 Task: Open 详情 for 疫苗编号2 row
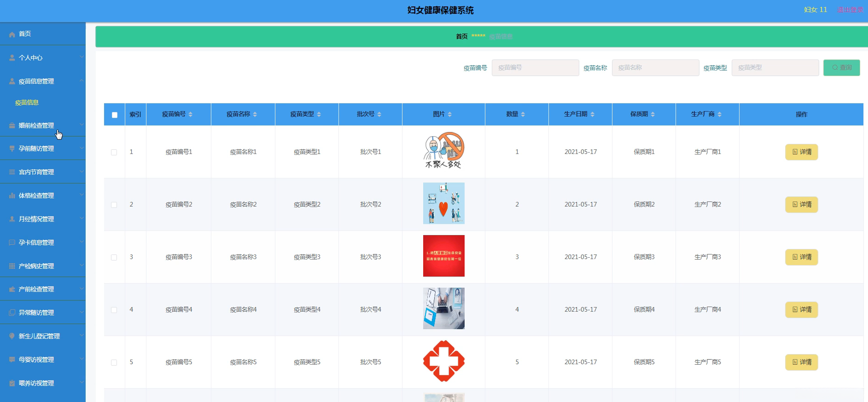click(801, 205)
